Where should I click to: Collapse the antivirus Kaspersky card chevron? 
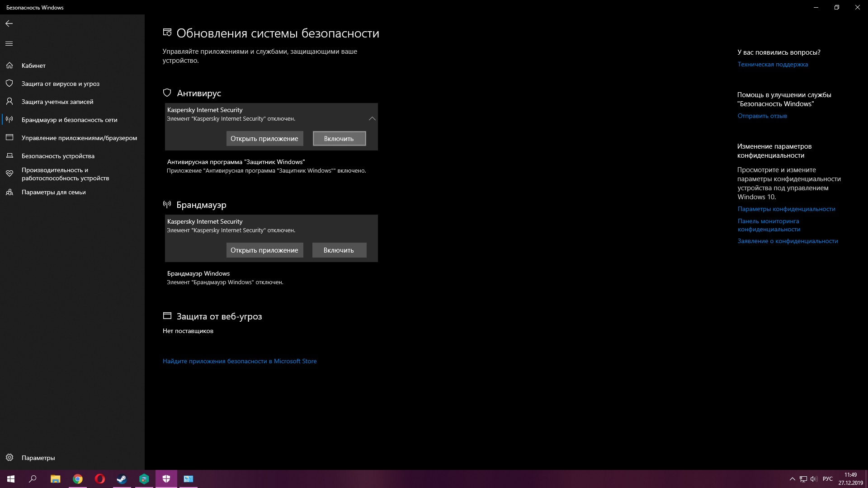tap(372, 119)
